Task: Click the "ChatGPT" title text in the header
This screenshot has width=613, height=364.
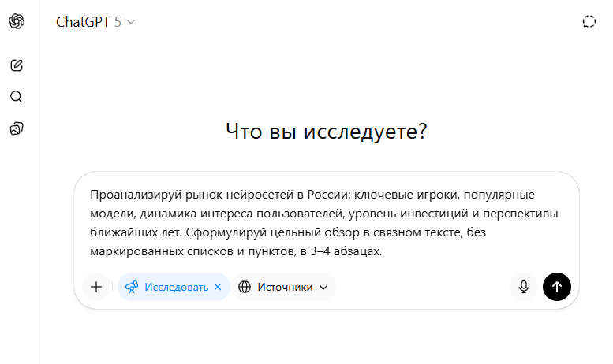Action: tap(83, 22)
